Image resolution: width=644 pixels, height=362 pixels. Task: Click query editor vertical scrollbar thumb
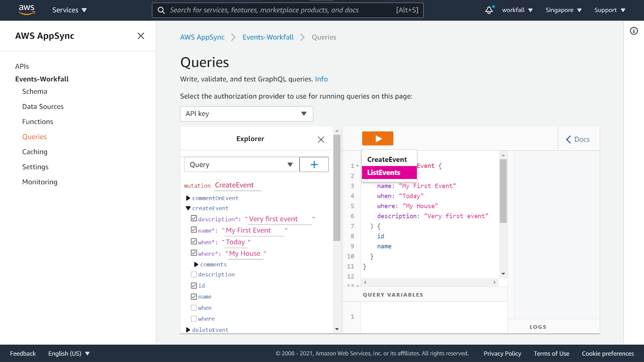(503, 191)
